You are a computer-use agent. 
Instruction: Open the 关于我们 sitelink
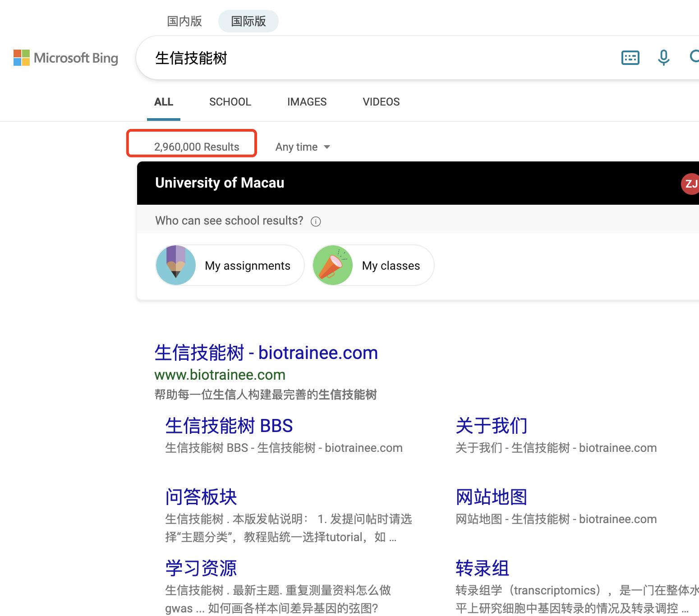pos(492,426)
